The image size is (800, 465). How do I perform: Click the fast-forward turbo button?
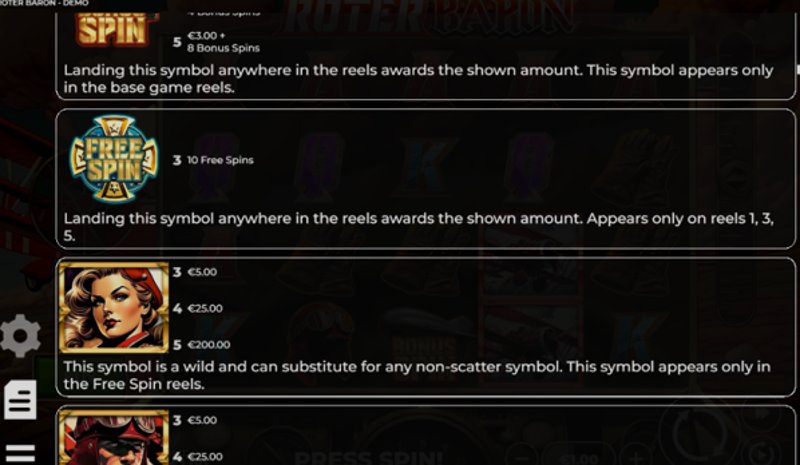pyautogui.click(x=761, y=412)
